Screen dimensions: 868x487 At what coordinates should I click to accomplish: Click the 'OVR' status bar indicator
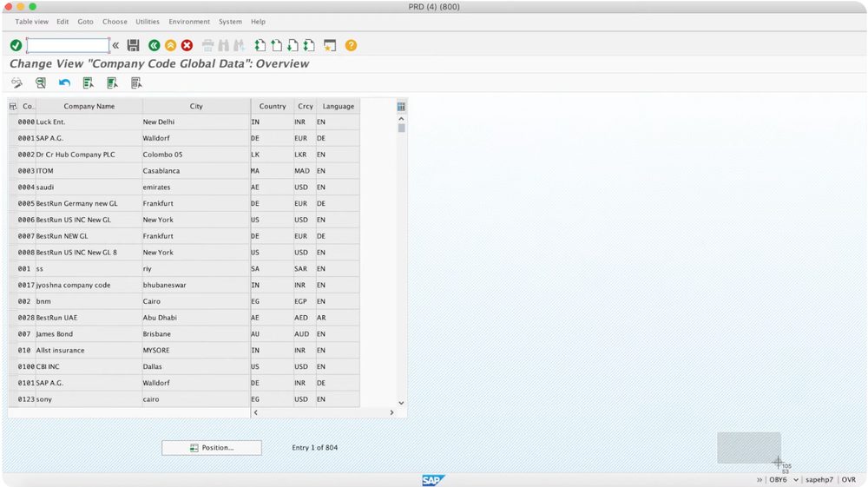click(849, 480)
